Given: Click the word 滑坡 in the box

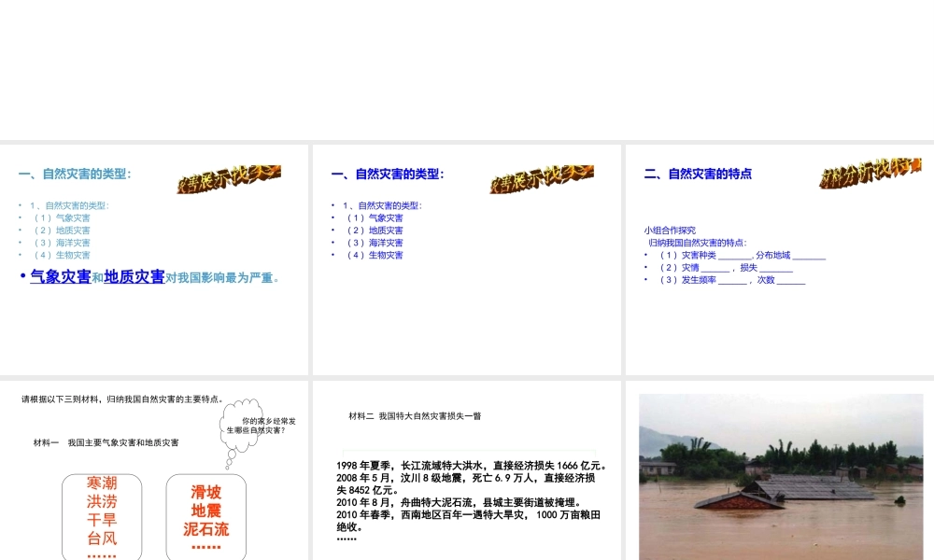Looking at the screenshot, I should point(206,492).
